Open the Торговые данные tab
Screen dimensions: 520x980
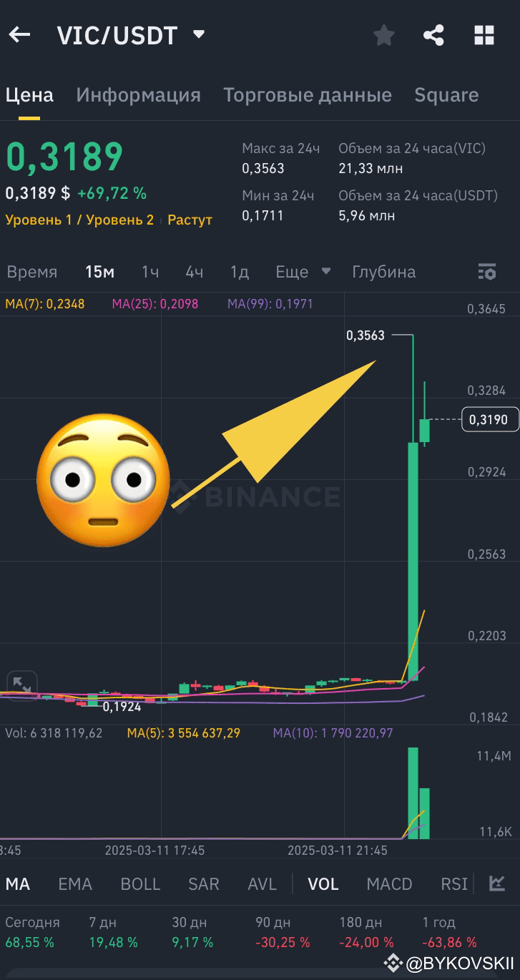pyautogui.click(x=308, y=94)
